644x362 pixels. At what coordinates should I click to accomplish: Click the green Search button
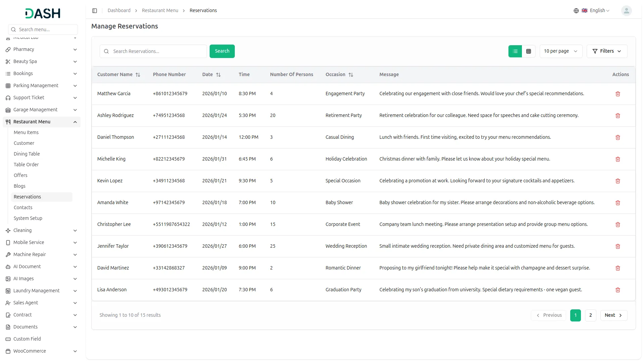tap(222, 51)
